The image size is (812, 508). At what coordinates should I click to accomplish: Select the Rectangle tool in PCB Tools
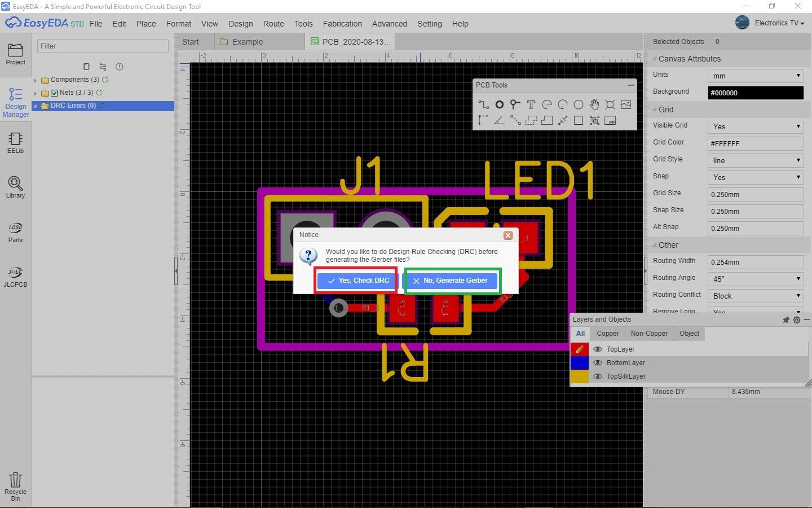(578, 120)
